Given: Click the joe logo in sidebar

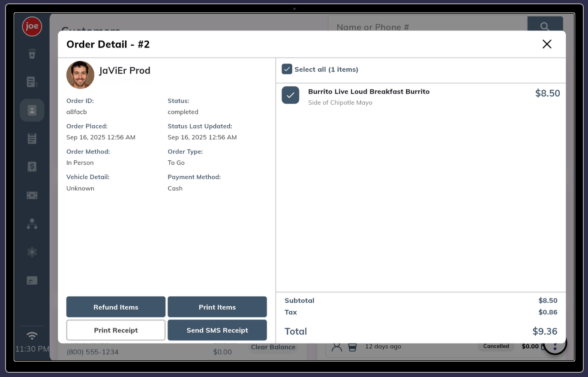Looking at the screenshot, I should click(32, 27).
